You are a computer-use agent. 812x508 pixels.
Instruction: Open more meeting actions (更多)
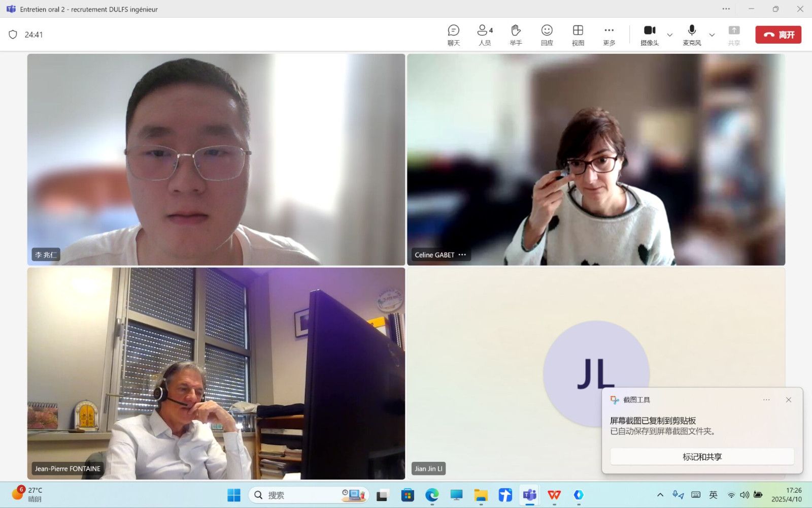pyautogui.click(x=609, y=35)
